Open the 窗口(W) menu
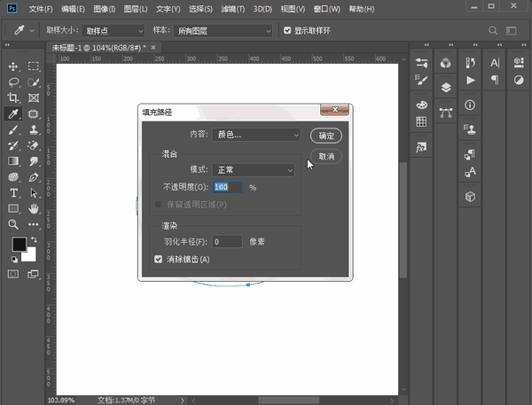This screenshot has width=532, height=405. click(326, 9)
